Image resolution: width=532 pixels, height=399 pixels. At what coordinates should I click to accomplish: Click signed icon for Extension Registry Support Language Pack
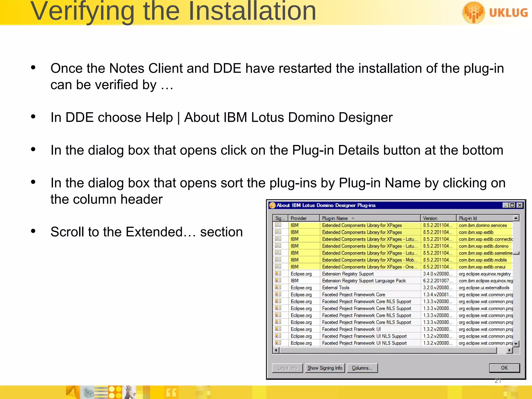click(278, 280)
